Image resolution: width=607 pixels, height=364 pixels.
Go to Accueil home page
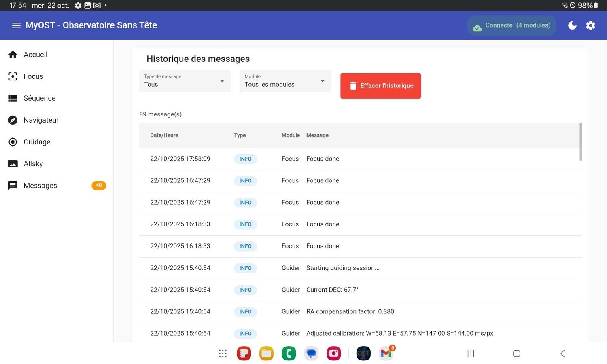pyautogui.click(x=35, y=54)
